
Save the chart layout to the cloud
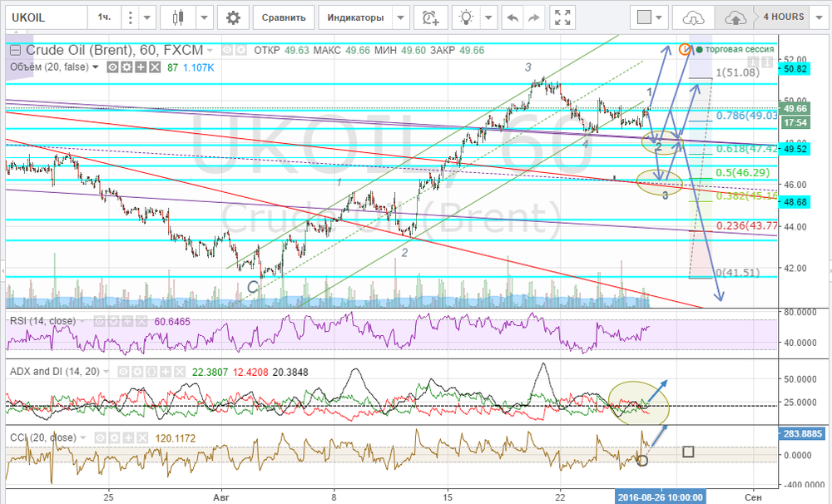(735, 17)
